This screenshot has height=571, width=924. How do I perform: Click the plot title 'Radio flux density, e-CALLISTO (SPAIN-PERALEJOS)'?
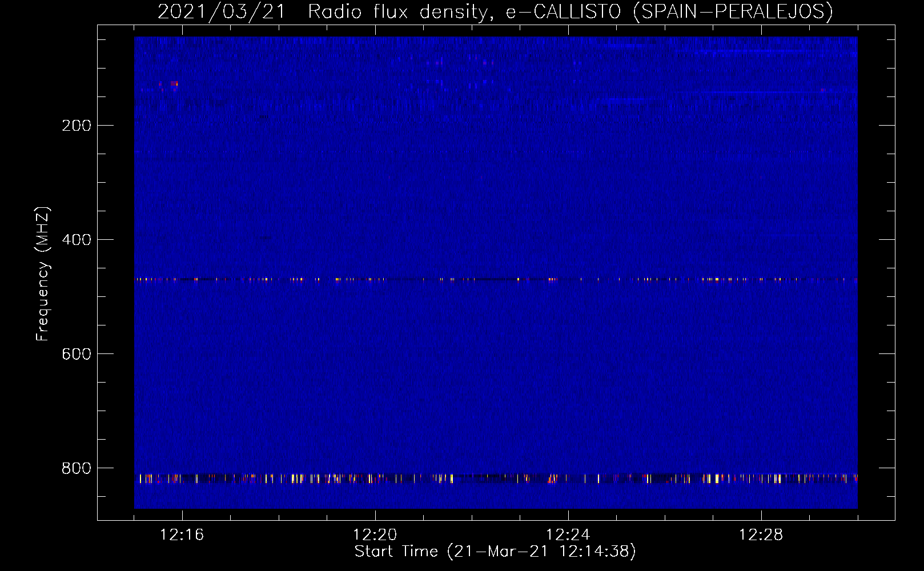(x=571, y=11)
